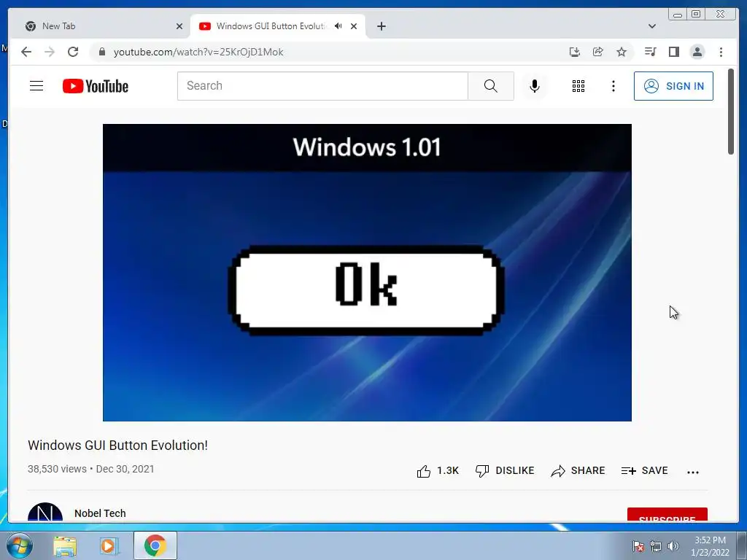Click into YouTube Search field
747x560 pixels.
pos(322,86)
